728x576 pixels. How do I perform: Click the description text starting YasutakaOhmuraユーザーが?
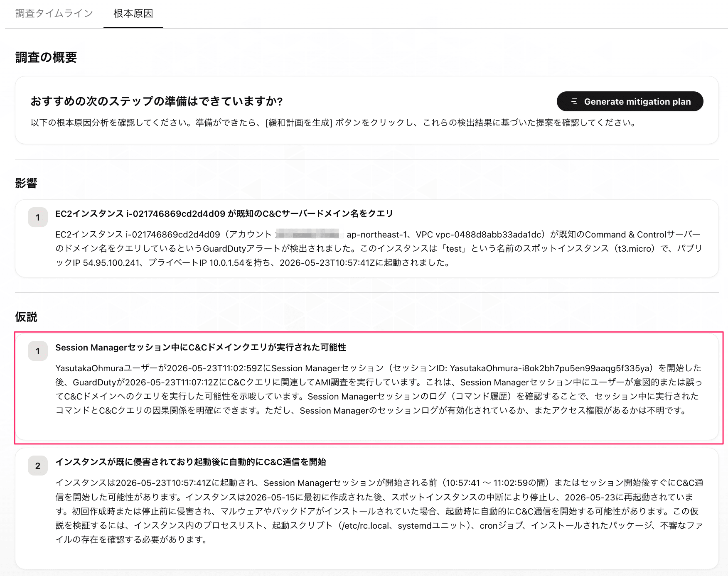[379, 389]
